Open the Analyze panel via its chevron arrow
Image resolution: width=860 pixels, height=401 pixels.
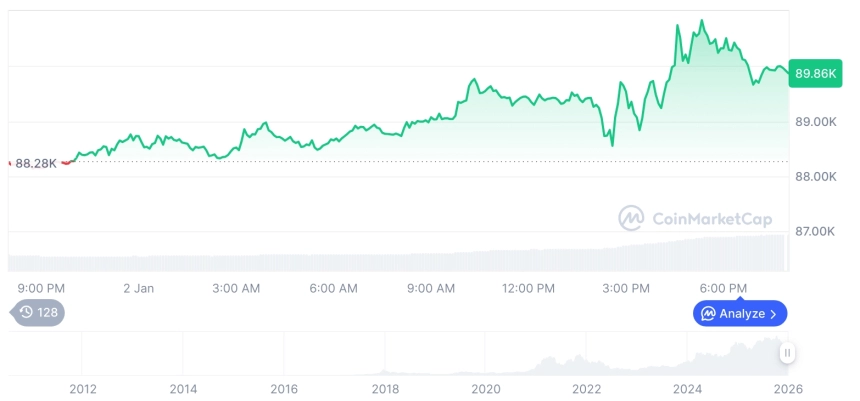pyautogui.click(x=774, y=314)
